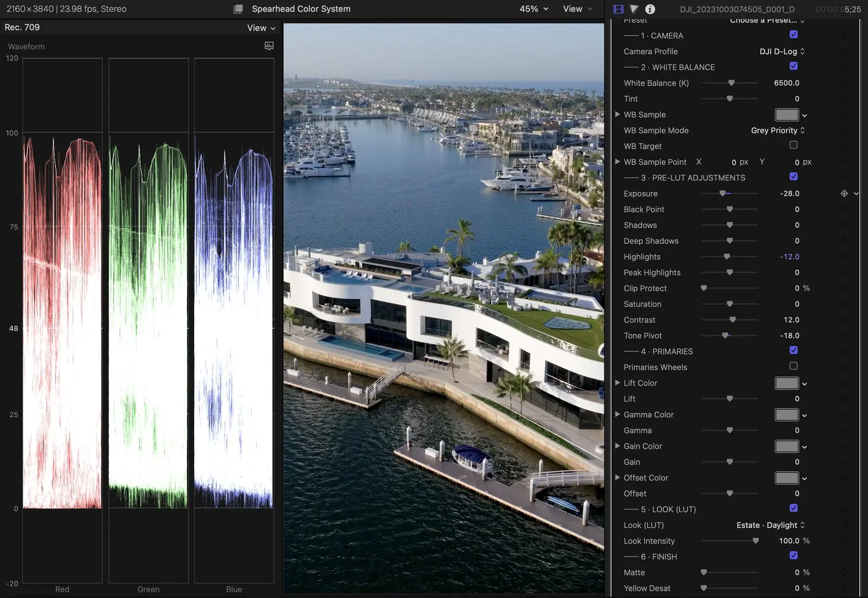
Task: Enable the Primaries Wheels checkbox
Action: tap(794, 366)
